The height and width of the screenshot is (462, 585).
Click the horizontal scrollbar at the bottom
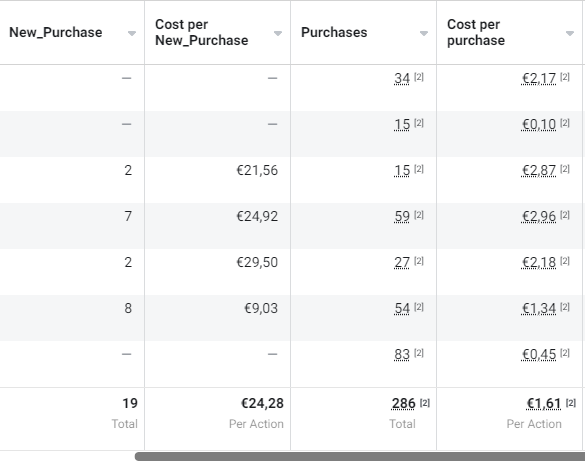tap(360, 456)
